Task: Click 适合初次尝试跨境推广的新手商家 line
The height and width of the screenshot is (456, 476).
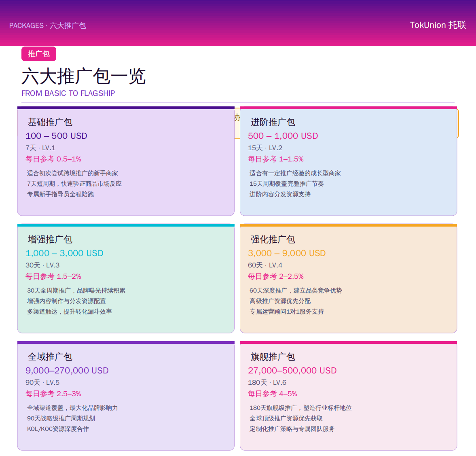Action: click(72, 173)
